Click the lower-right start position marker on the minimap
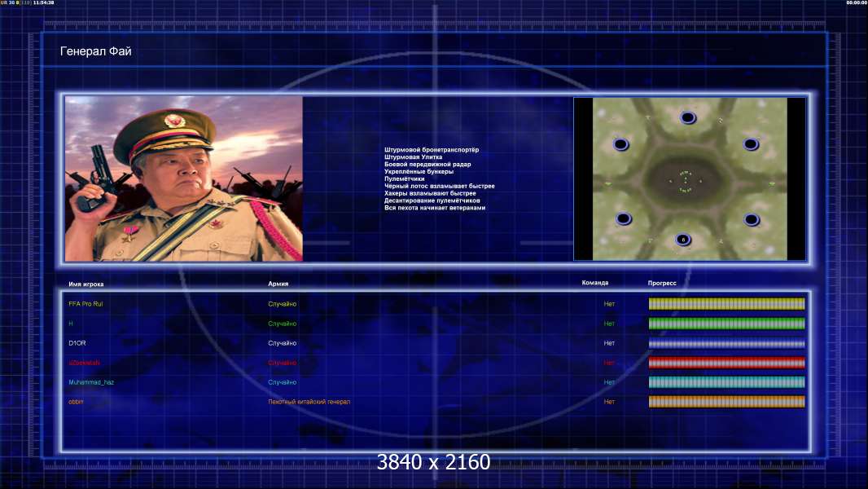The height and width of the screenshot is (489, 868). point(752,220)
